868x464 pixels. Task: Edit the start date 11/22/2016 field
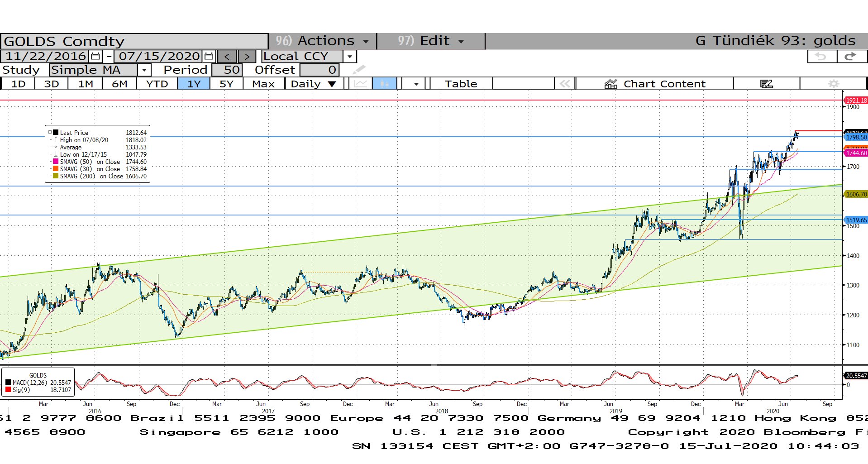point(46,56)
